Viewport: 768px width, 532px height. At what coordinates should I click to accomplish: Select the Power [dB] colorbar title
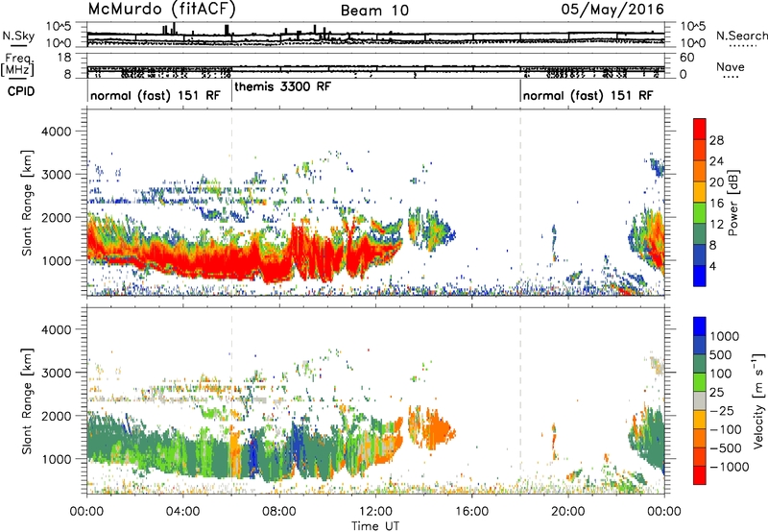[732, 203]
